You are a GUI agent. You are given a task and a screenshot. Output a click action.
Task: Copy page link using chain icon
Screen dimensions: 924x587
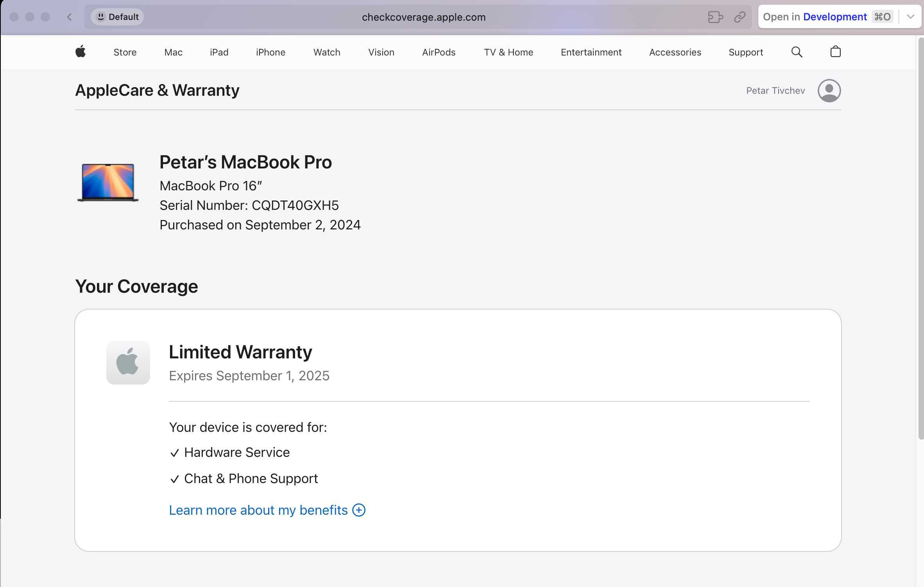[740, 17]
